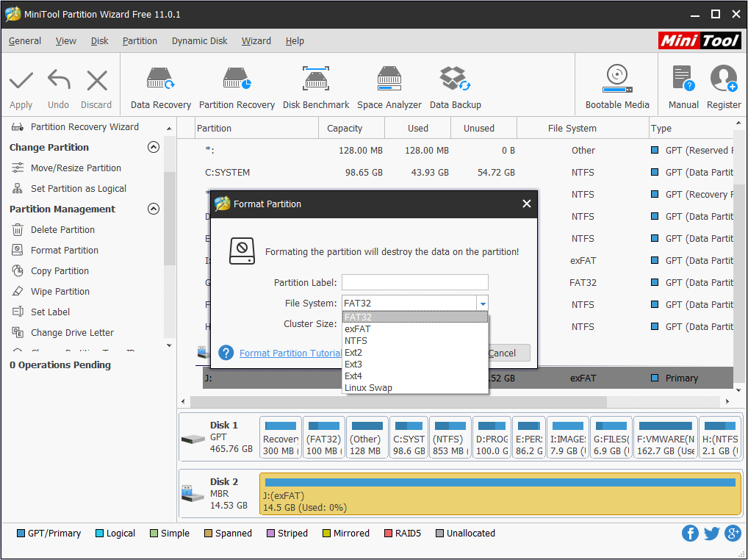Select Ext4 in the file system list
This screenshot has height=560, width=748.
pos(353,376)
